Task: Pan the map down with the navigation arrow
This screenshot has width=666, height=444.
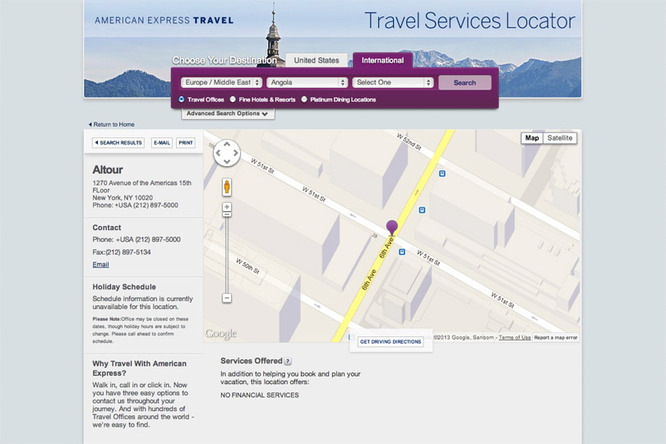Action: [x=227, y=161]
